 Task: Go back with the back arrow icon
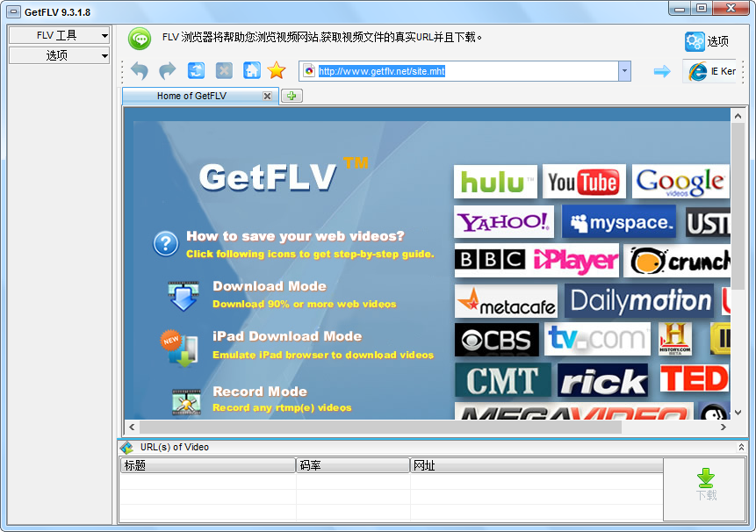(x=140, y=71)
